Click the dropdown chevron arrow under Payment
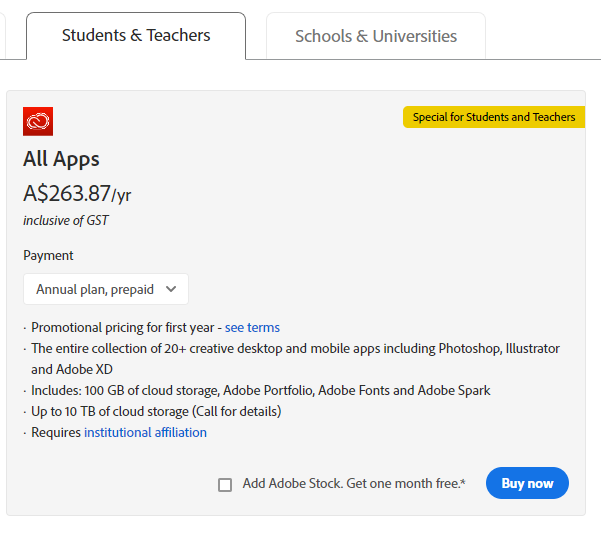The width and height of the screenshot is (601, 536). (x=171, y=289)
